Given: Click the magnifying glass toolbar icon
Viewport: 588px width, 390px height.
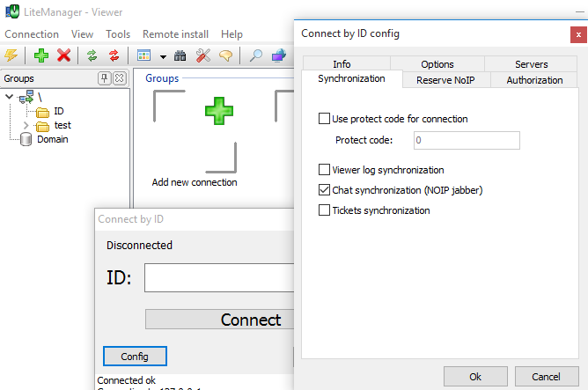Looking at the screenshot, I should point(256,55).
